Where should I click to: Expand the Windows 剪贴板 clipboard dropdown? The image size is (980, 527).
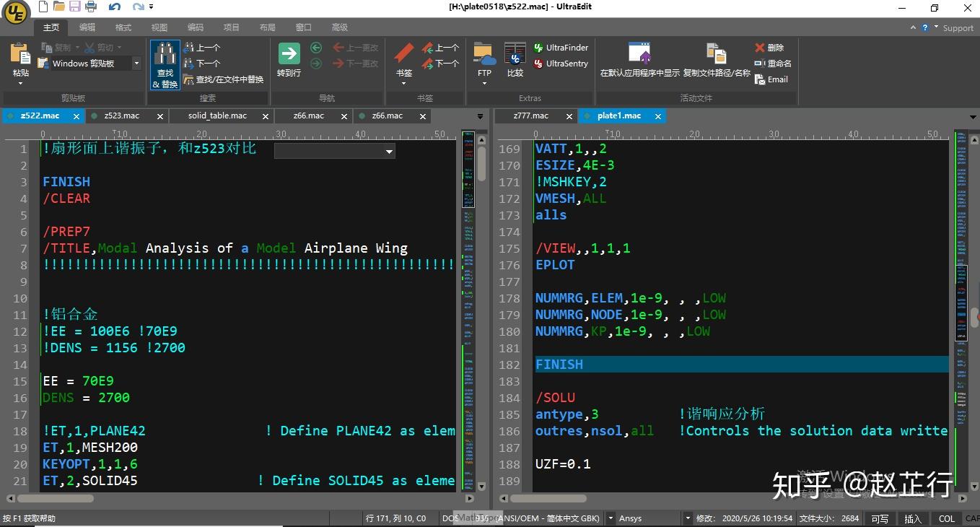(136, 64)
